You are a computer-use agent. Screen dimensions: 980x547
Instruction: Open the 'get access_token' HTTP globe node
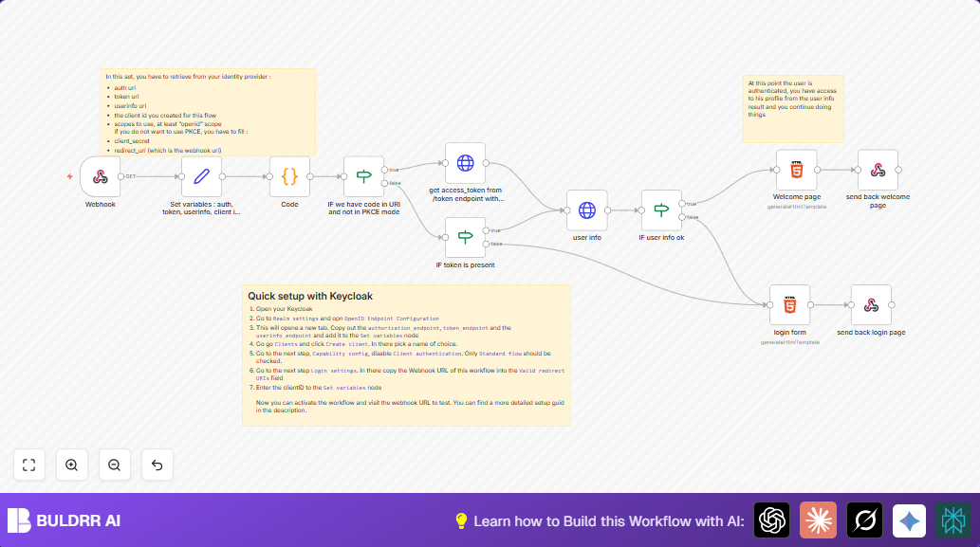465,163
